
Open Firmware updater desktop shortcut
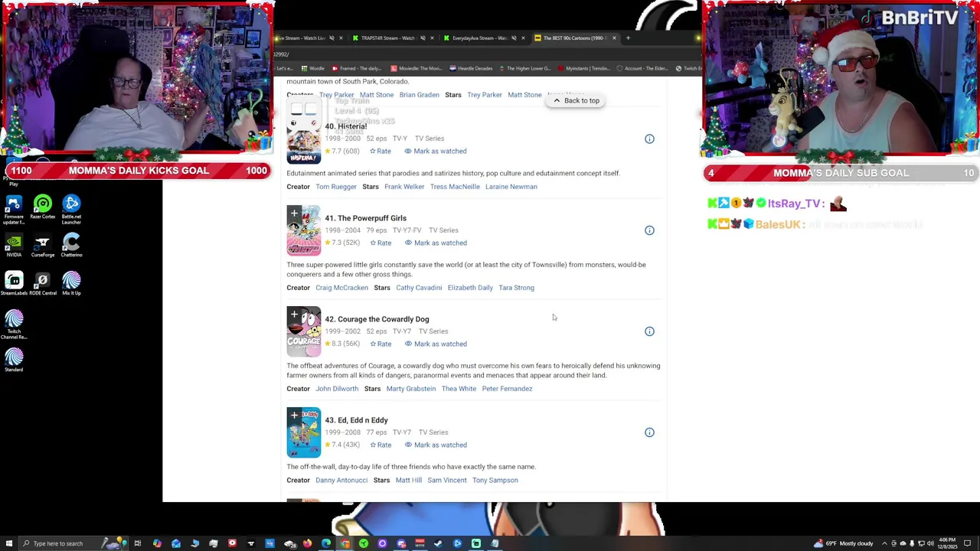[x=14, y=209]
